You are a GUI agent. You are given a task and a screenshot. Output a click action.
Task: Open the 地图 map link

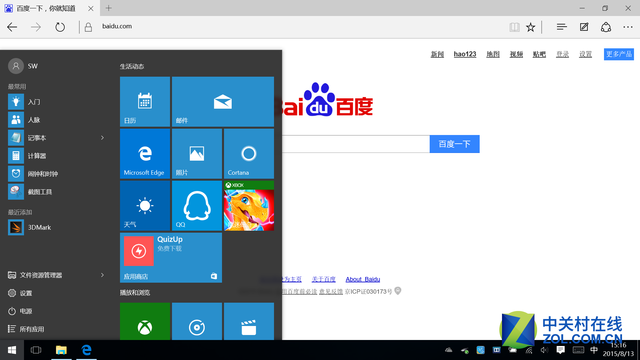493,54
